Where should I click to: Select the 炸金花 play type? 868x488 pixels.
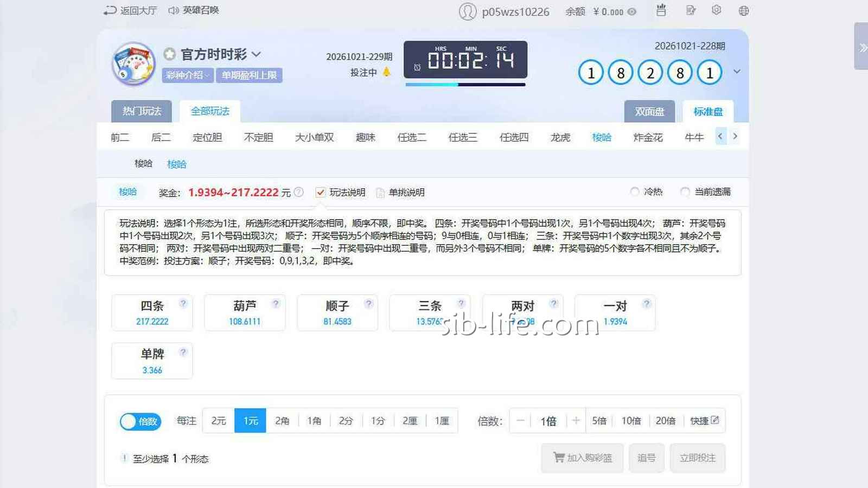pos(648,137)
